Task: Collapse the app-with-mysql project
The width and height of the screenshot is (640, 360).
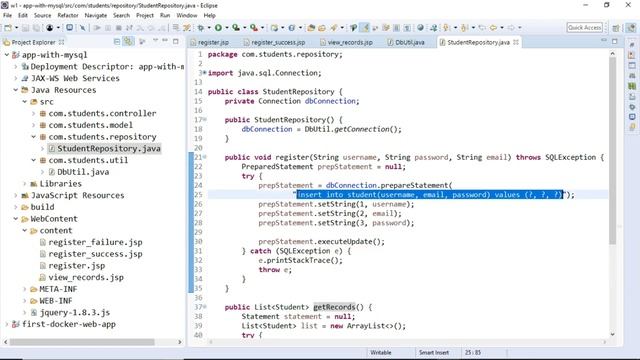Action: (x=7, y=55)
